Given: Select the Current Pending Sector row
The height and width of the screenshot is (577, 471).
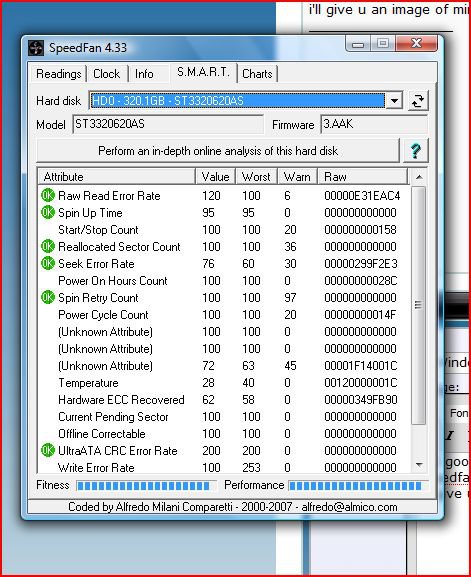Looking at the screenshot, I should point(223,417).
